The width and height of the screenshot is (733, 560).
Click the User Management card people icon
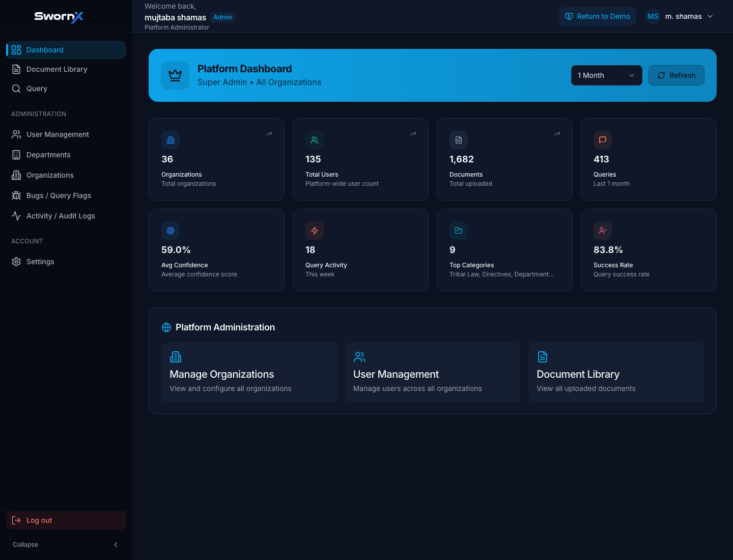(x=359, y=357)
